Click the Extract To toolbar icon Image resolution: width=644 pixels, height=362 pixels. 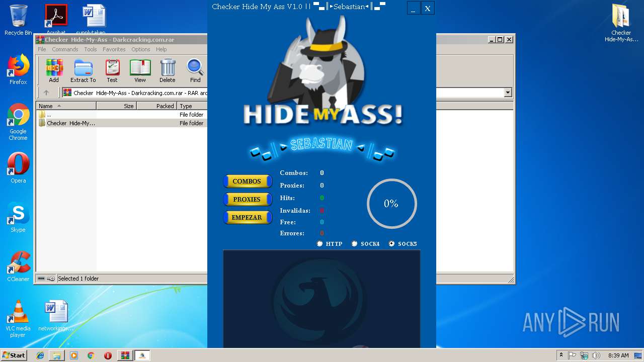pos(83,71)
